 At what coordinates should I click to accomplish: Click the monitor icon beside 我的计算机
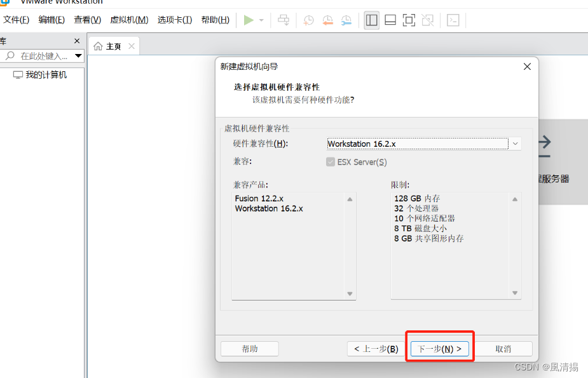(x=18, y=75)
